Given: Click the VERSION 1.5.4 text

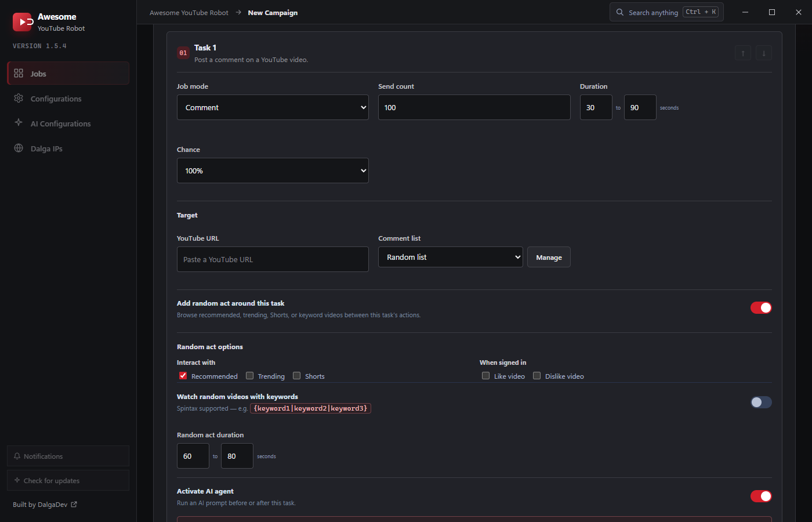Looking at the screenshot, I should pos(39,46).
